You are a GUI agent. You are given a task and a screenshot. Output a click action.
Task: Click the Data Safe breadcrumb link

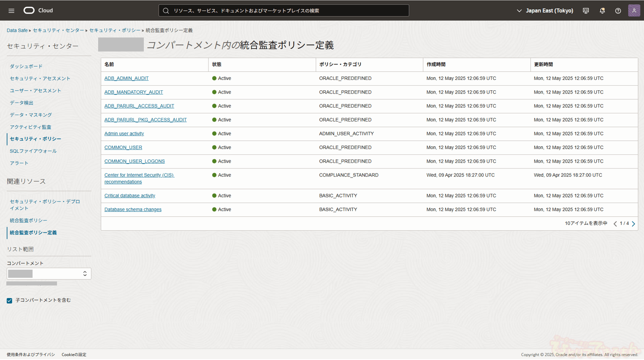coord(17,30)
